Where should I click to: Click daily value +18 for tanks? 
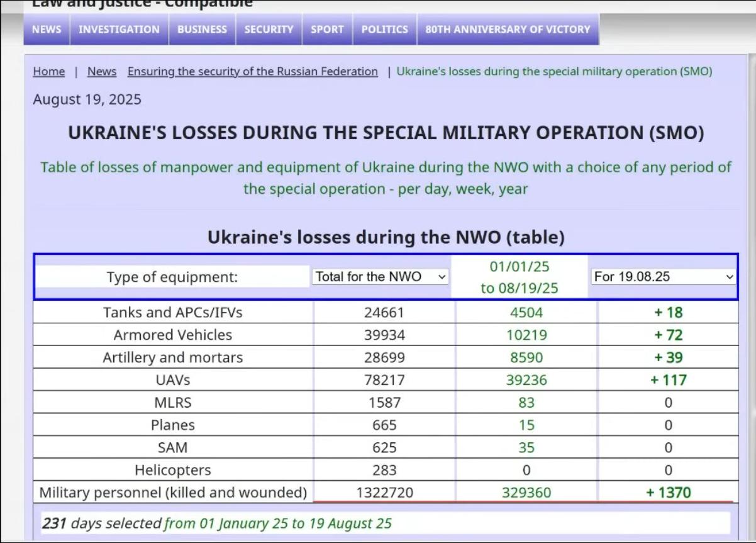(x=668, y=312)
